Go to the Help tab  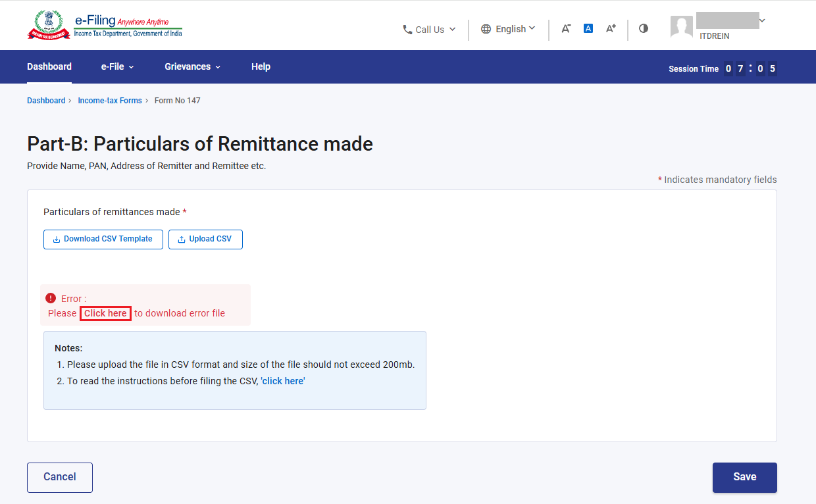click(x=261, y=66)
